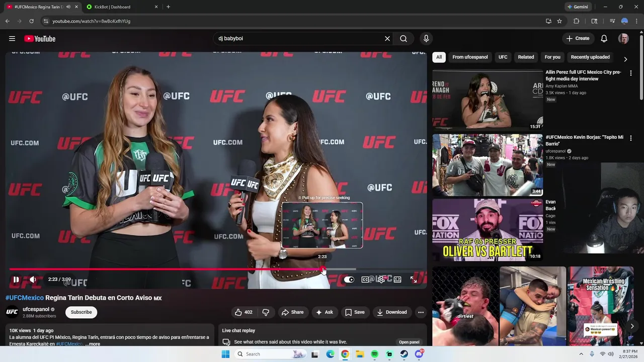Switch to the 'KickBot | Dashboard' tab
This screenshot has height=362, width=644.
click(122, 7)
